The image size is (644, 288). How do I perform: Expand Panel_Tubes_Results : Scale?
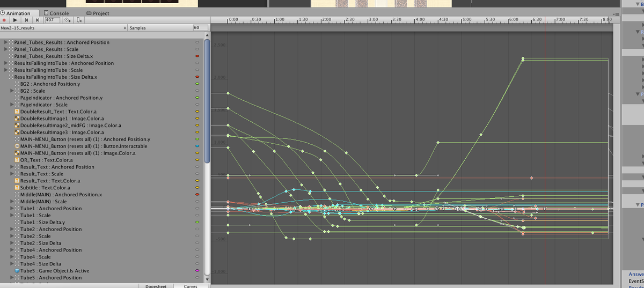pyautogui.click(x=5, y=49)
